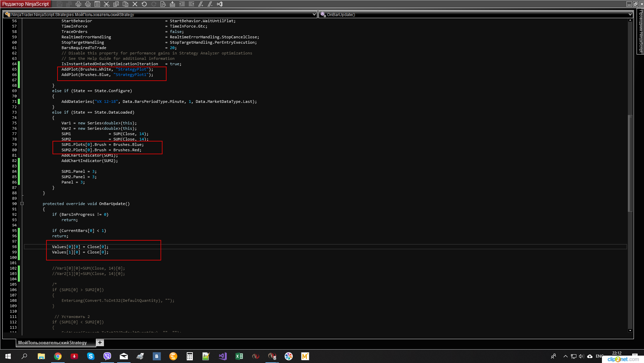Open Excel from the taskbar
This screenshot has width=644, height=363.
(239, 356)
